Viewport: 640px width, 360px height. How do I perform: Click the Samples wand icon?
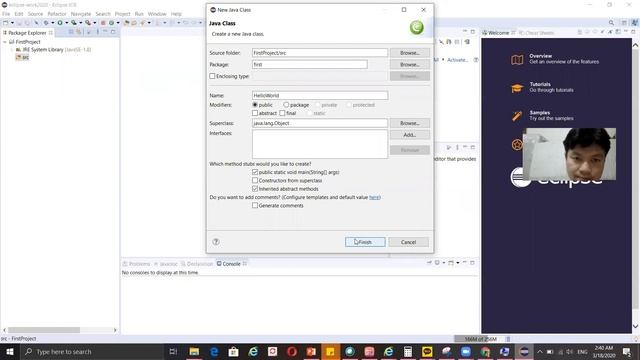click(x=517, y=116)
